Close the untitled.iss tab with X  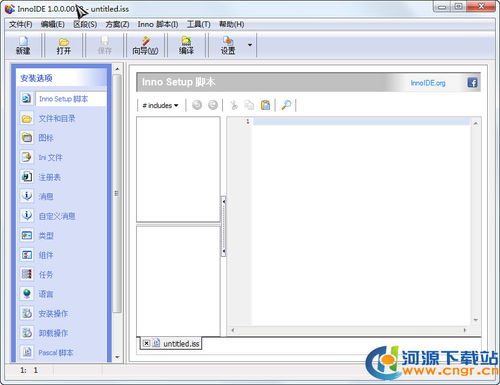click(x=146, y=343)
